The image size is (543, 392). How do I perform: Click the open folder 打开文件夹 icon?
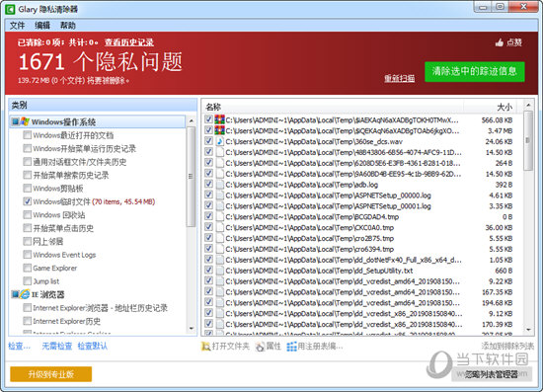coord(205,346)
